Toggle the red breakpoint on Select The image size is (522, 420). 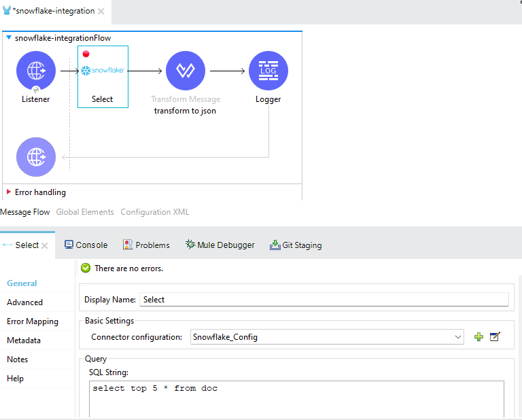pyautogui.click(x=86, y=54)
